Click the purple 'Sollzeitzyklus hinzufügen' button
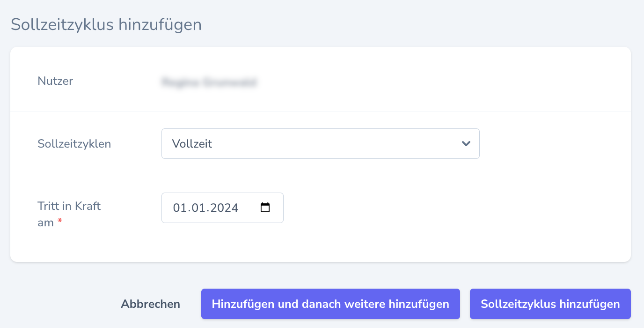The height and width of the screenshot is (328, 644). click(x=550, y=304)
